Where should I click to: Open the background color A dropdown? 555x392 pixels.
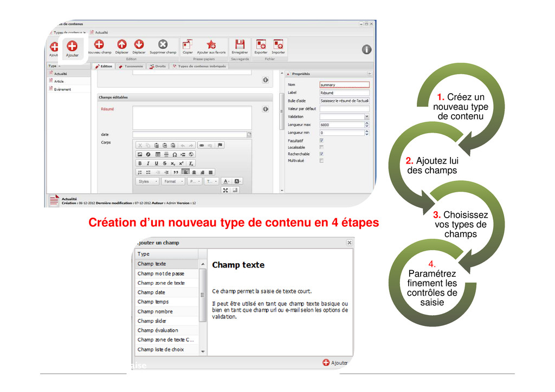click(237, 181)
